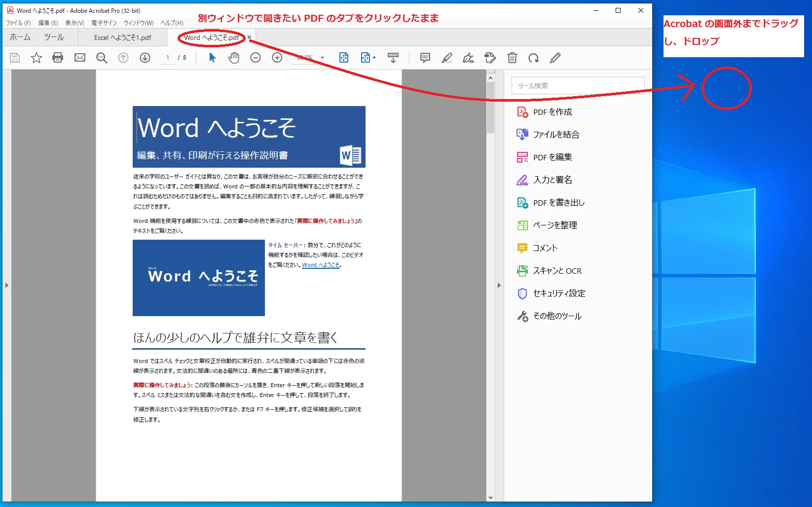Image resolution: width=812 pixels, height=507 pixels.
Task: Switch to the ホーム tab
Action: click(x=20, y=37)
